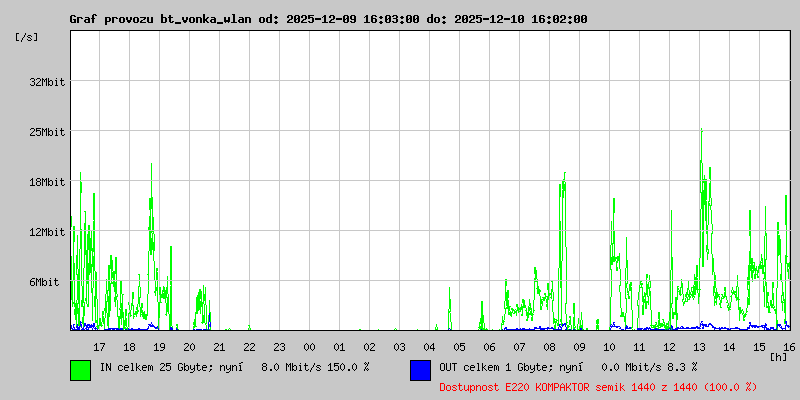Viewport: 800px width, 400px height.
Task: Click the '09' hour axis label
Action: pos(579,347)
